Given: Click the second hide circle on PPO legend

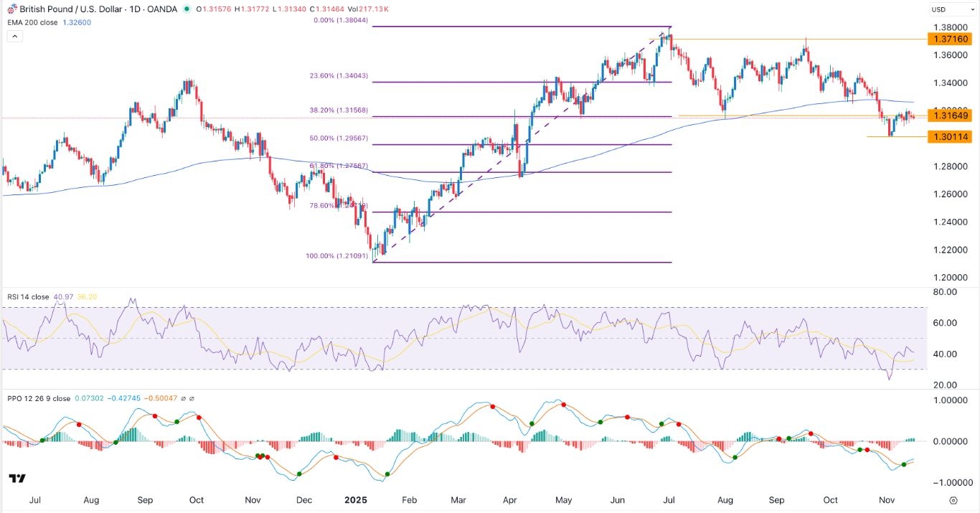Looking at the screenshot, I should pyautogui.click(x=192, y=399).
